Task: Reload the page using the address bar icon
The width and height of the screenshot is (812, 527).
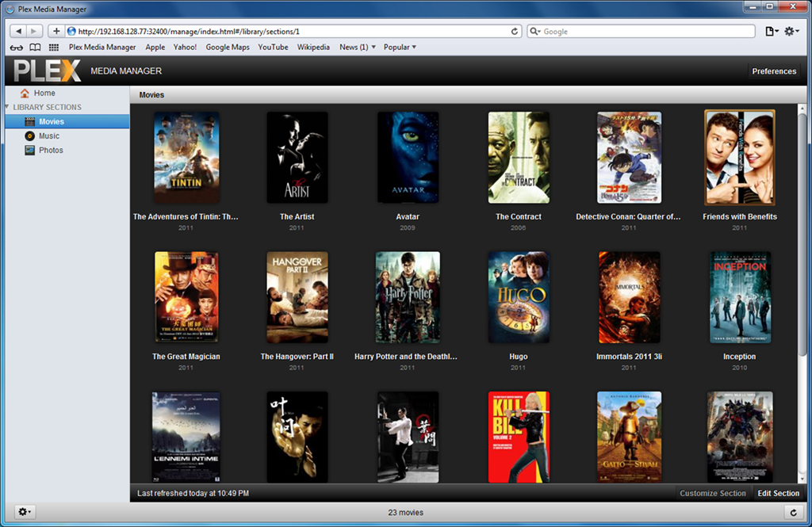Action: tap(514, 32)
